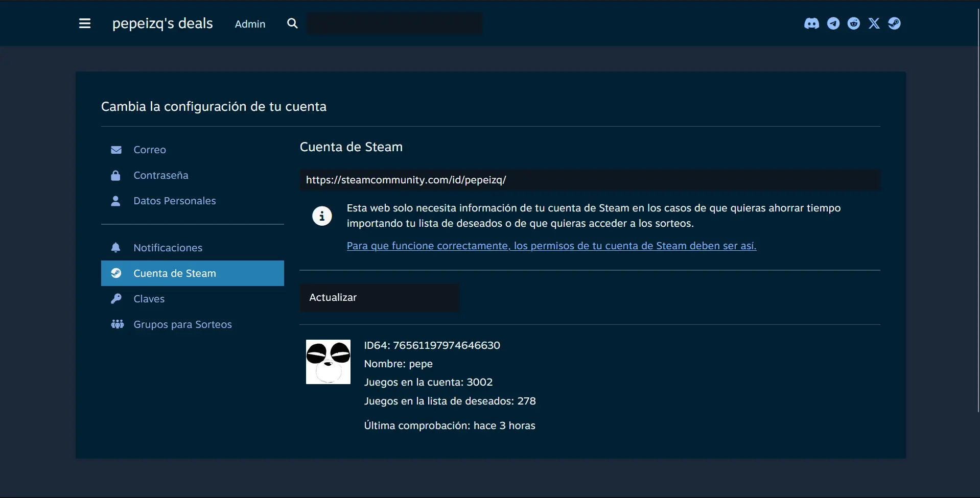Click the search magnifier icon

pyautogui.click(x=292, y=23)
